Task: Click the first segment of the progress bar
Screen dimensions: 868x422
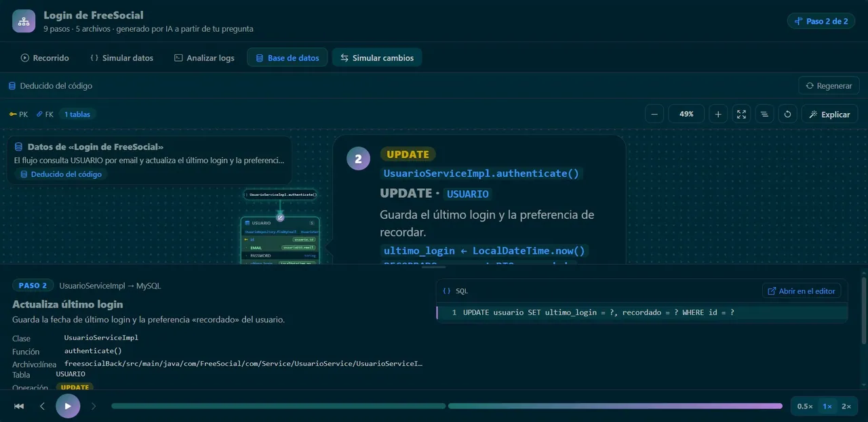Action: pos(279,406)
